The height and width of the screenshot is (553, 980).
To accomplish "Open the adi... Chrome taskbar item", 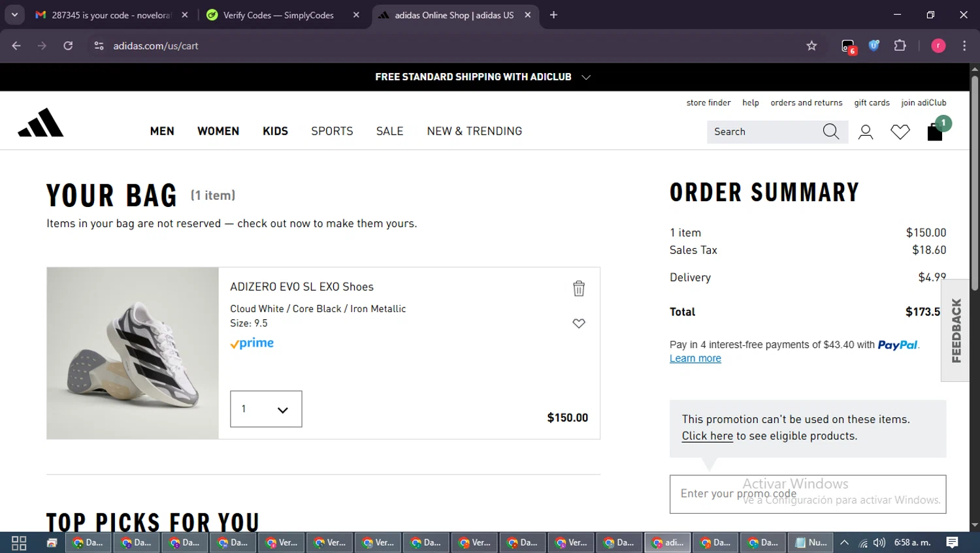I will click(668, 543).
